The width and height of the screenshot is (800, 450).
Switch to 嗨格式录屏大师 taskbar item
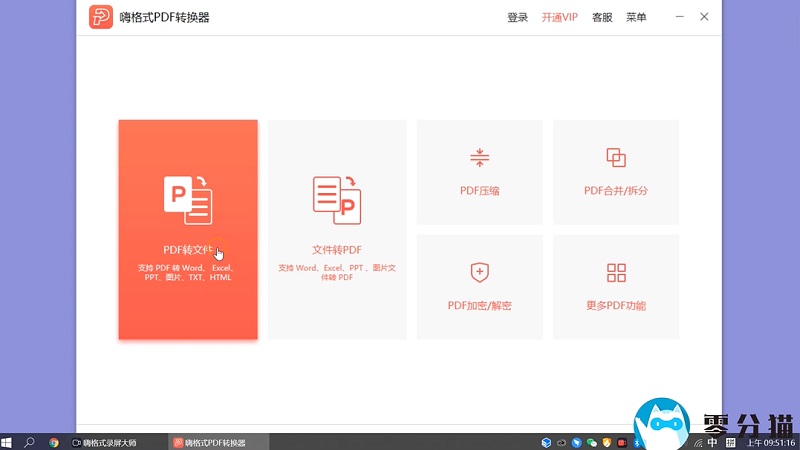click(x=105, y=442)
